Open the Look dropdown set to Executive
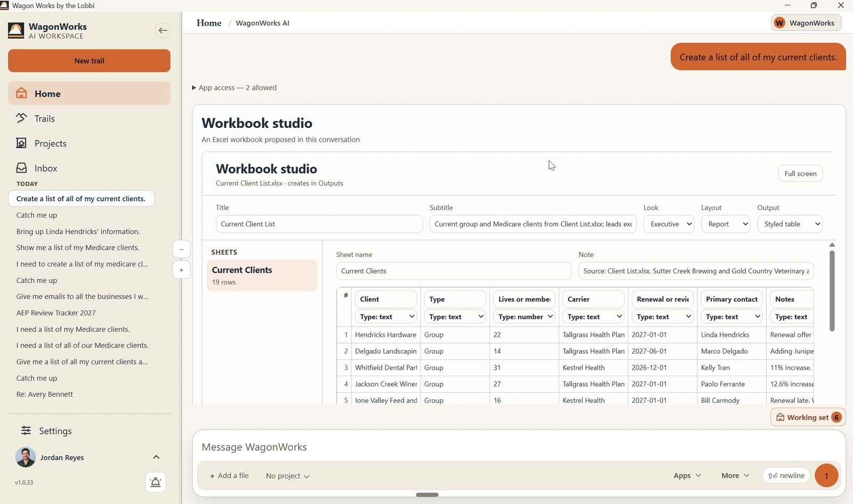Screen dimensions: 853x504 tap(669, 224)
